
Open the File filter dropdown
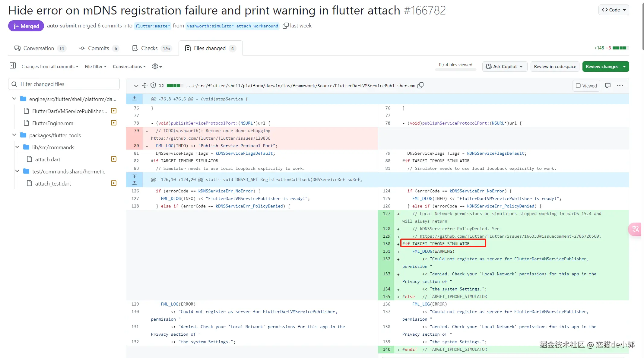tap(95, 67)
